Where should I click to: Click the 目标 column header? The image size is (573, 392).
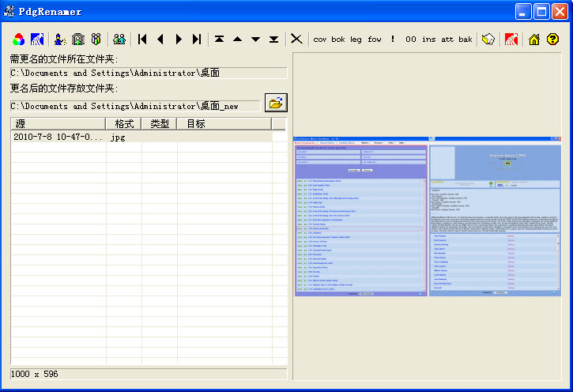tap(224, 124)
